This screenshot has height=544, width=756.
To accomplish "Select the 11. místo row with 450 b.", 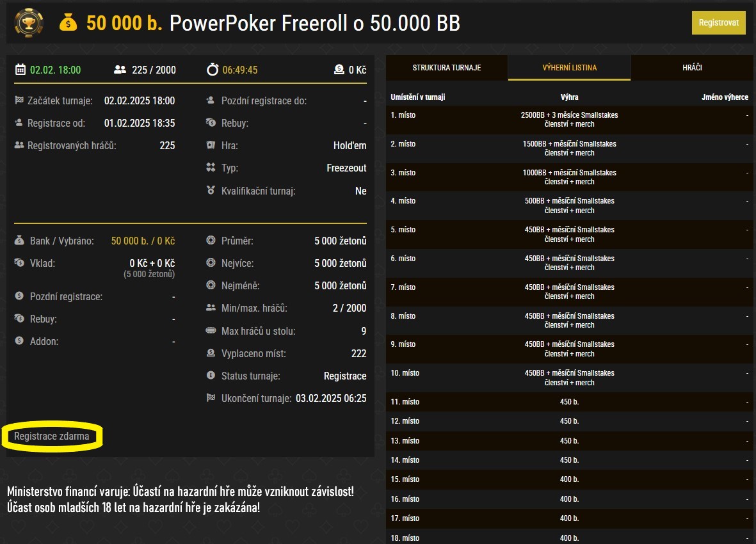I will 570,402.
